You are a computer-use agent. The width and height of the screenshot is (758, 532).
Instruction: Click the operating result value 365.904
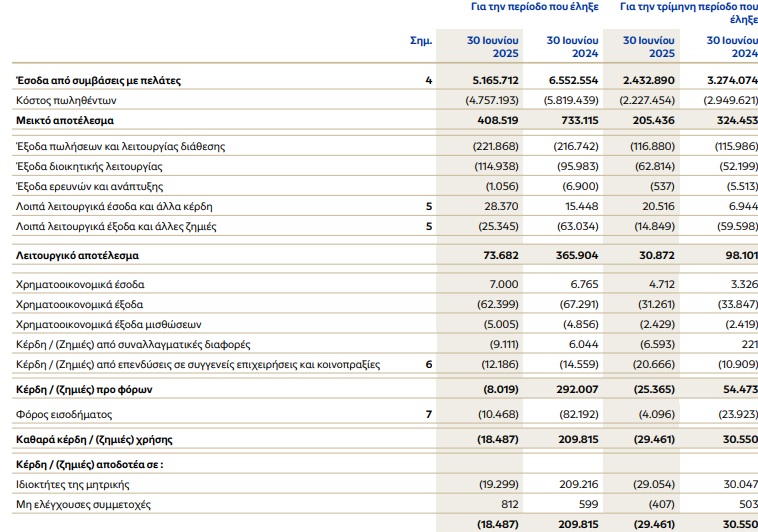pyautogui.click(x=575, y=257)
